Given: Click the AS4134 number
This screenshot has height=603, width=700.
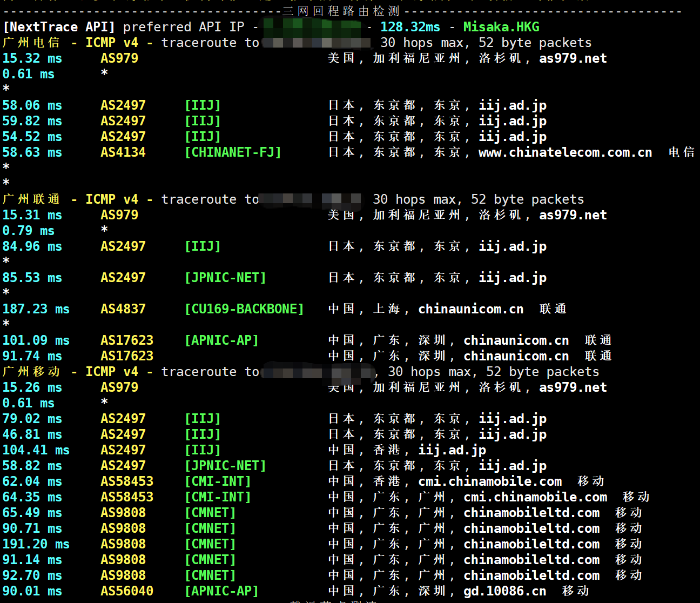Looking at the screenshot, I should pyautogui.click(x=123, y=152).
